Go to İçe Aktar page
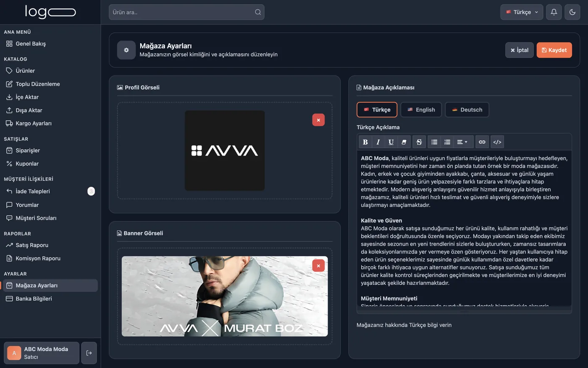 tap(50, 97)
